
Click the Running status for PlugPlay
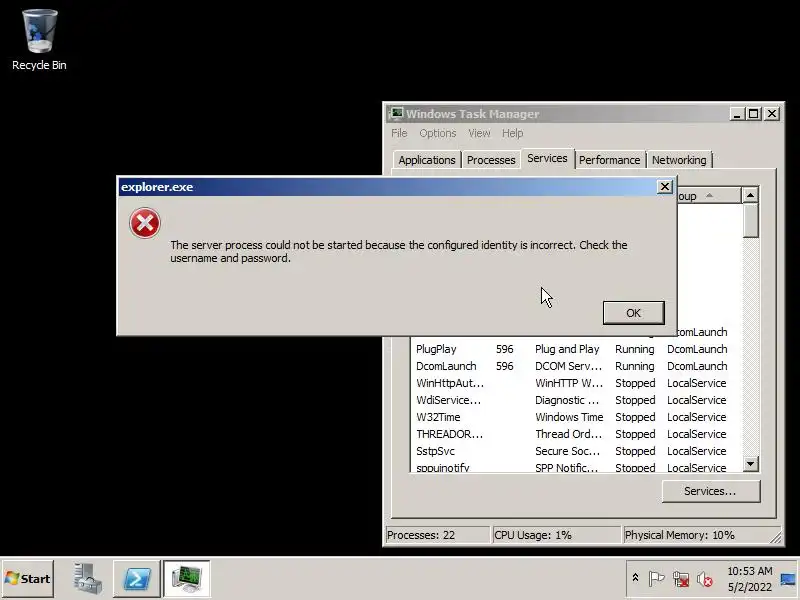tap(634, 349)
